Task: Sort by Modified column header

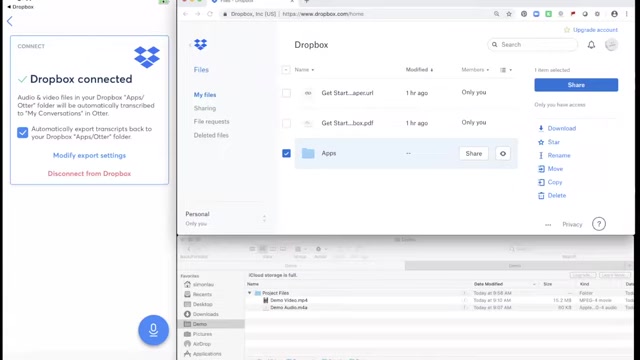Action: pyautogui.click(x=419, y=70)
